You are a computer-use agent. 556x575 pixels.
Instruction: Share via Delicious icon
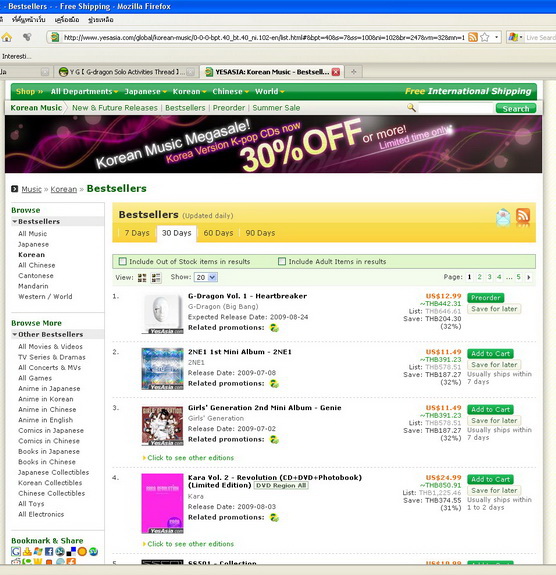pyautogui.click(x=71, y=551)
